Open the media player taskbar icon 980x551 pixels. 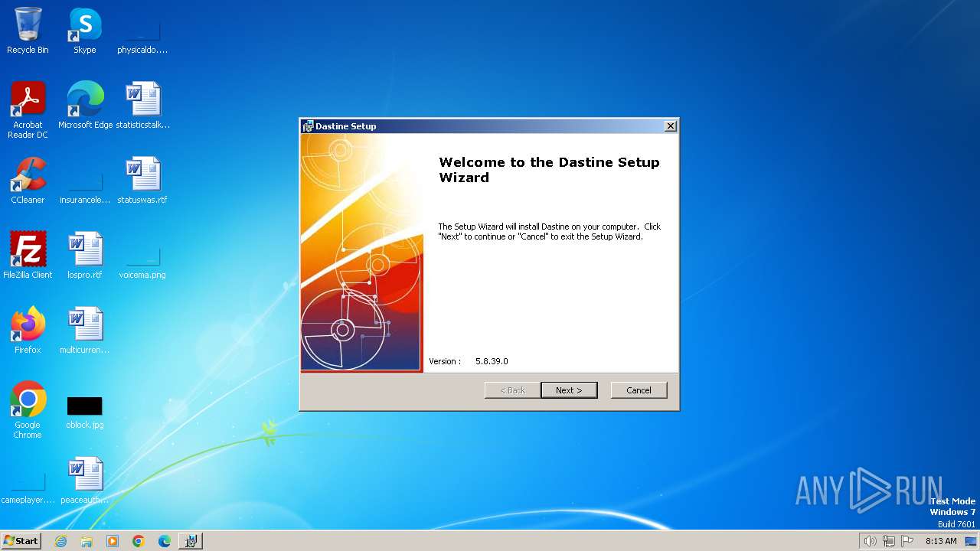[113, 541]
